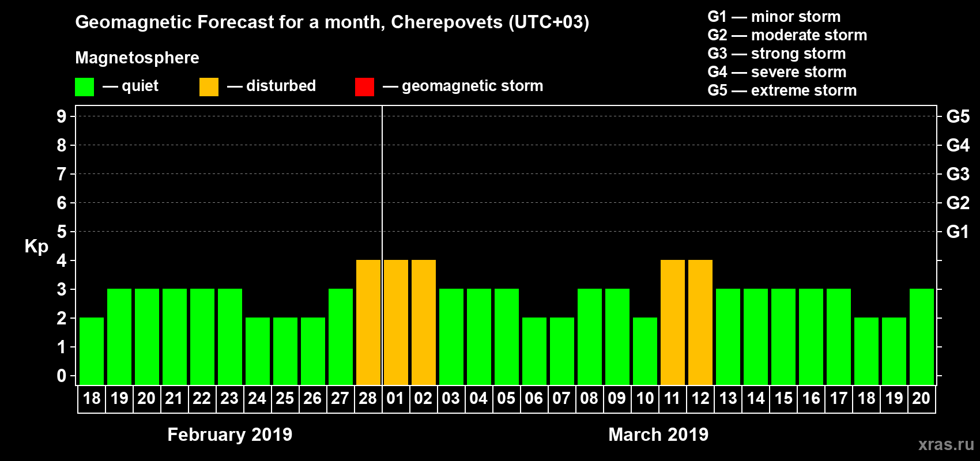Click the xras.ru watermark link
Image resolution: width=980 pixels, height=461 pixels.
[x=946, y=444]
